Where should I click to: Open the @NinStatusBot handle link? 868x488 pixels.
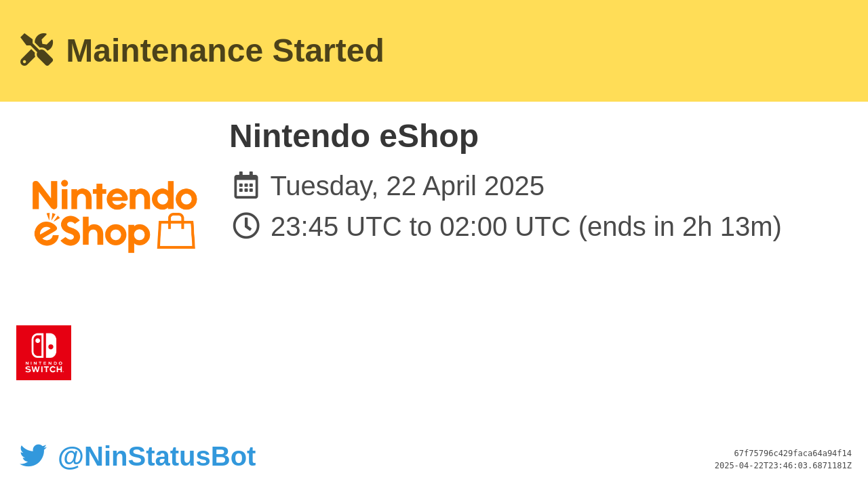click(157, 456)
